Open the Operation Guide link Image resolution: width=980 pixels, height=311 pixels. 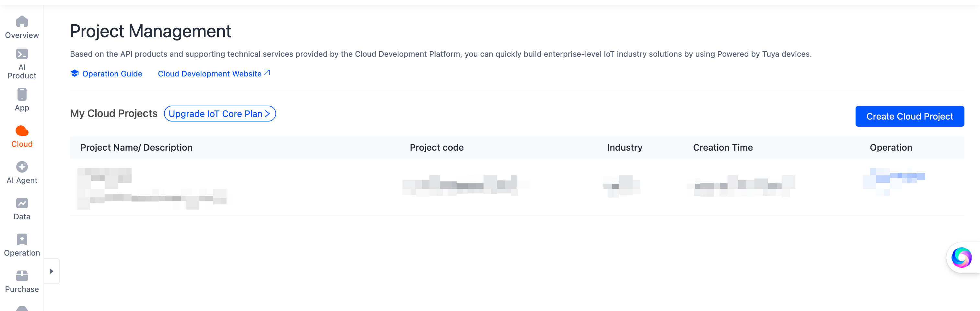tap(112, 74)
